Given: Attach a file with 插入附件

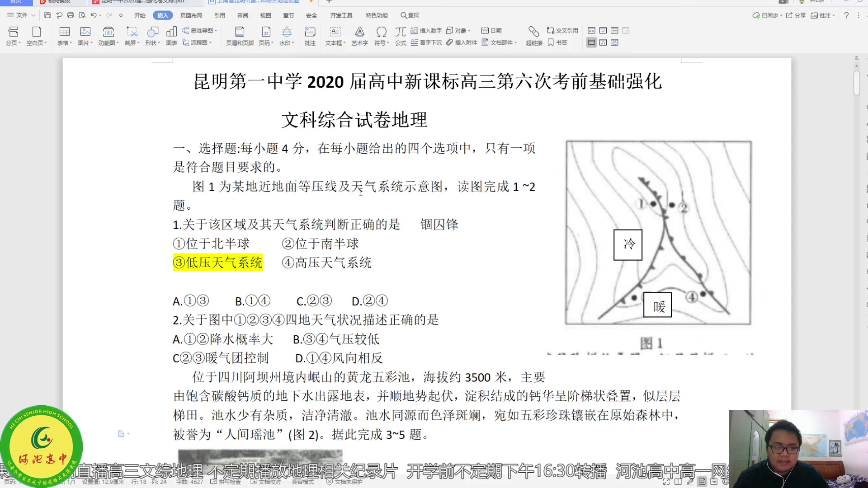Looking at the screenshot, I should pyautogui.click(x=462, y=42).
